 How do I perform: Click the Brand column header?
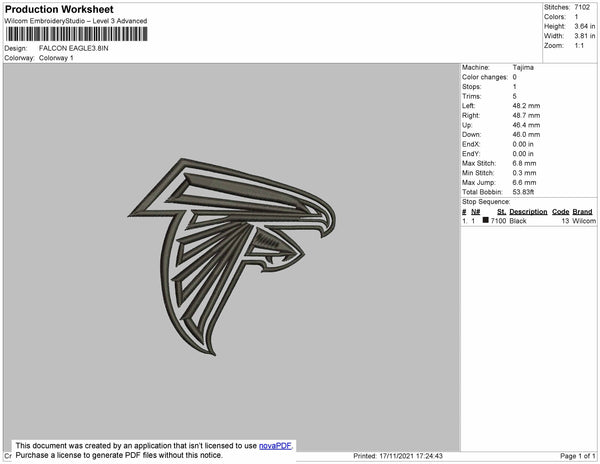click(582, 212)
